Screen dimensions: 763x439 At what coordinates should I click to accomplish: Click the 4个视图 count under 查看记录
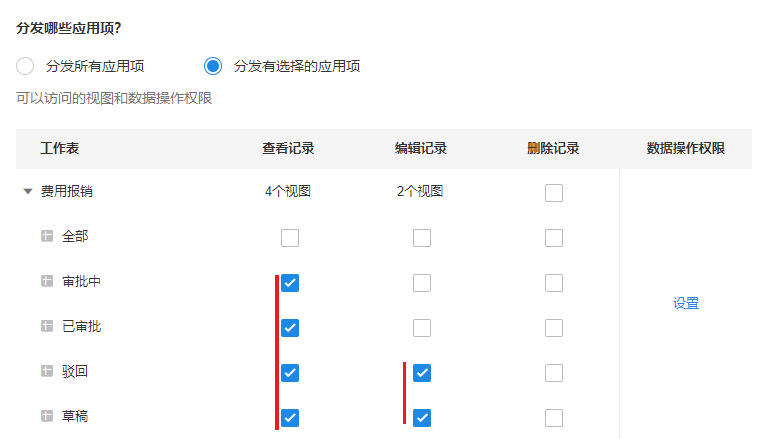[288, 192]
